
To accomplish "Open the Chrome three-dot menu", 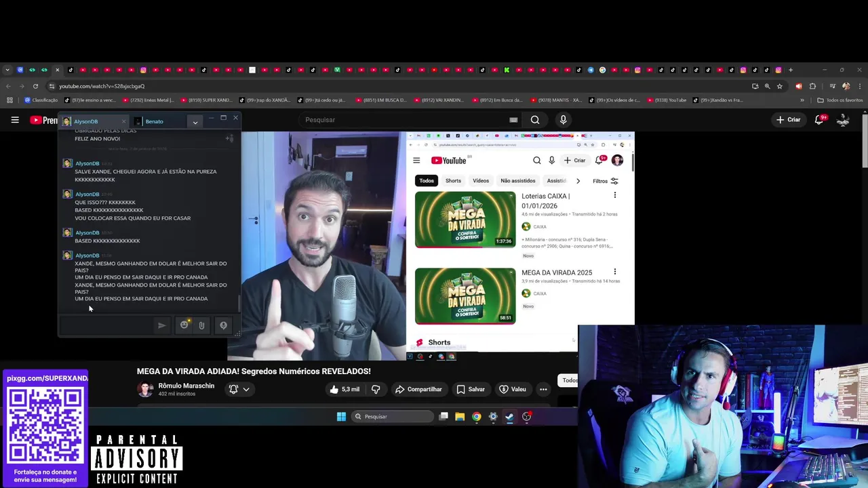I will click(859, 86).
